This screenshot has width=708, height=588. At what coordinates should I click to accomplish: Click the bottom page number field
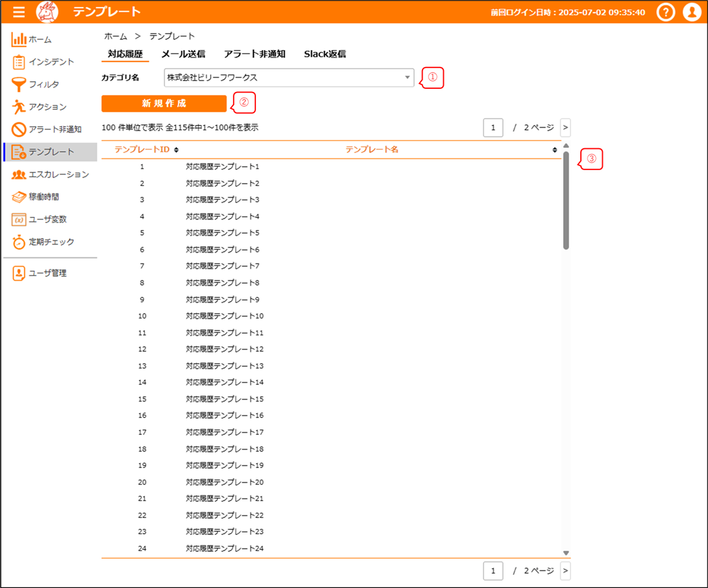coord(493,571)
